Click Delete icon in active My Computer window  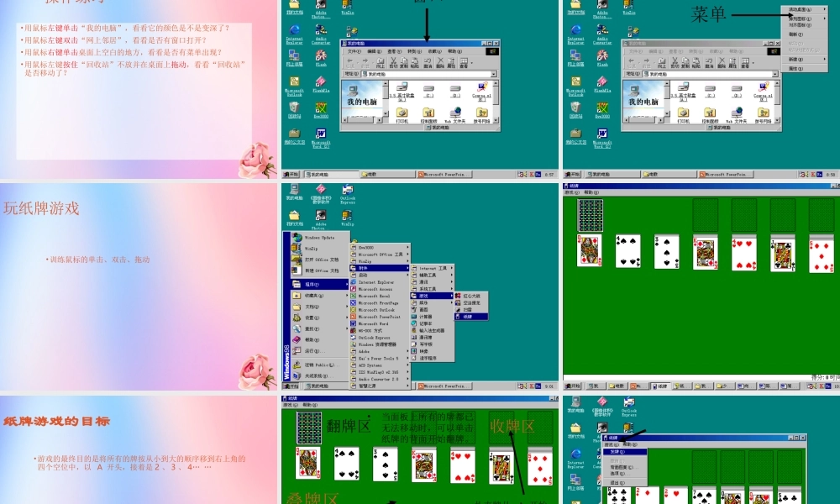coord(440,63)
